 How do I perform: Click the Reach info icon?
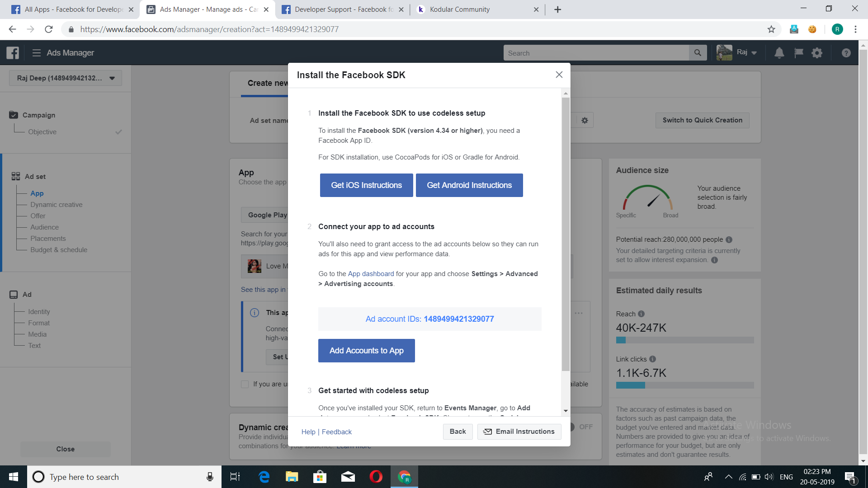click(641, 314)
